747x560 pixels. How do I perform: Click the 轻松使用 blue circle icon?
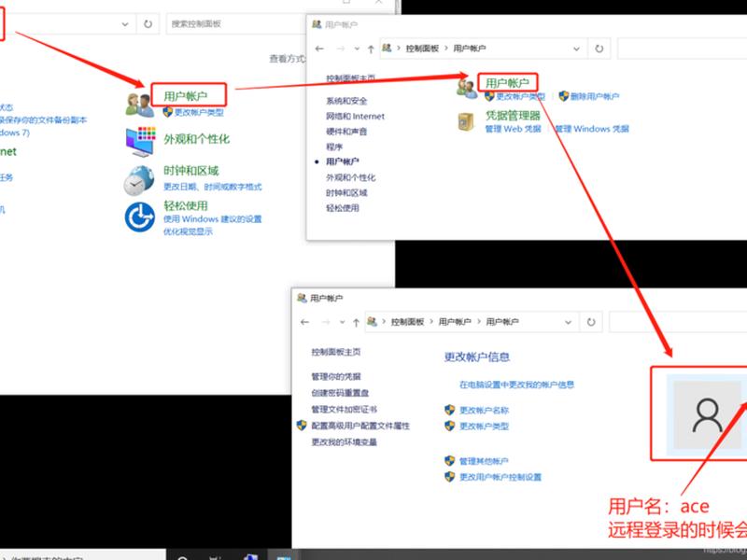(x=139, y=217)
